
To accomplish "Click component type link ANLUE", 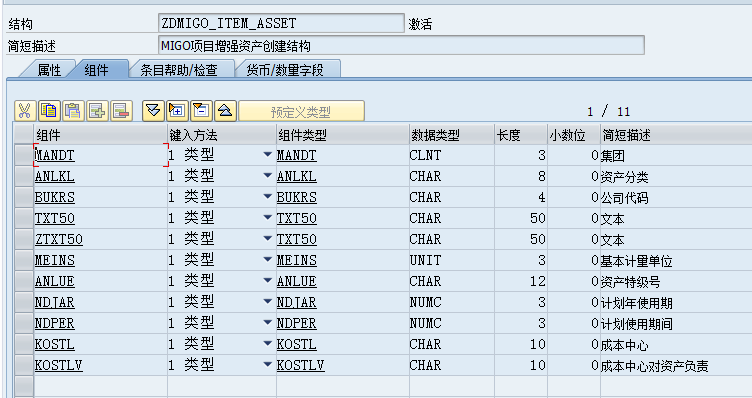I will [x=296, y=281].
